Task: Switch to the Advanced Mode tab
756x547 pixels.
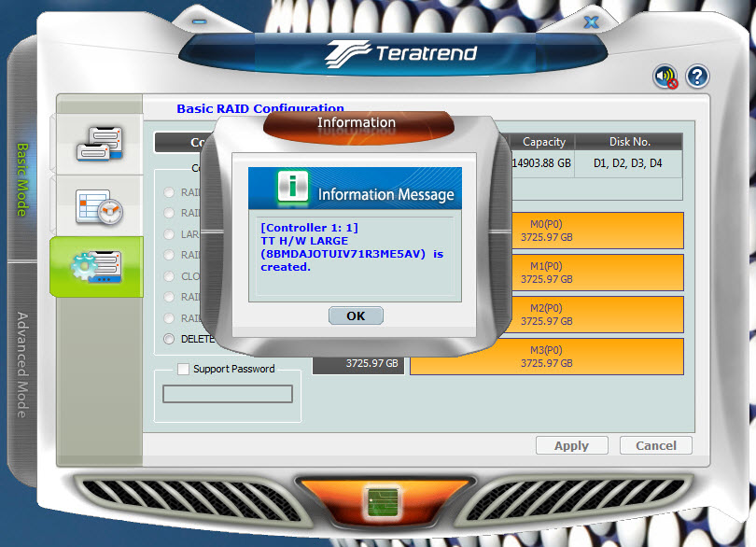Action: click(22, 365)
